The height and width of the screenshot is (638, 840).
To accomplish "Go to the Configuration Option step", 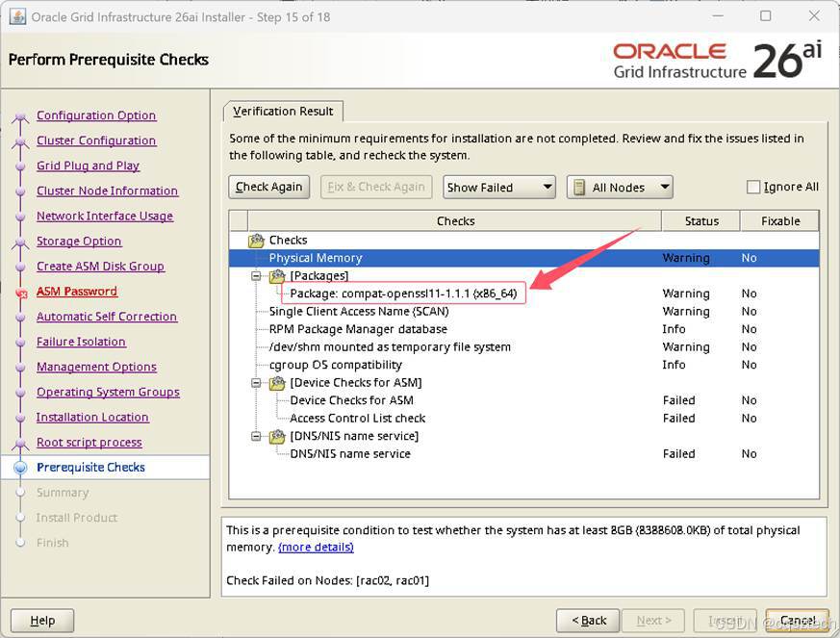I will point(96,115).
